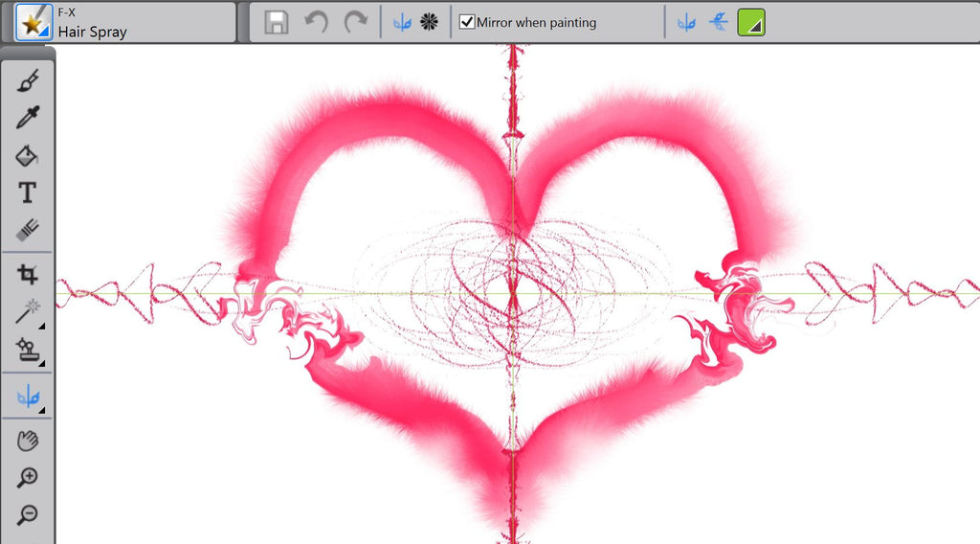Select Mirror Painting mode next to Kaleidoscope

coord(402,22)
